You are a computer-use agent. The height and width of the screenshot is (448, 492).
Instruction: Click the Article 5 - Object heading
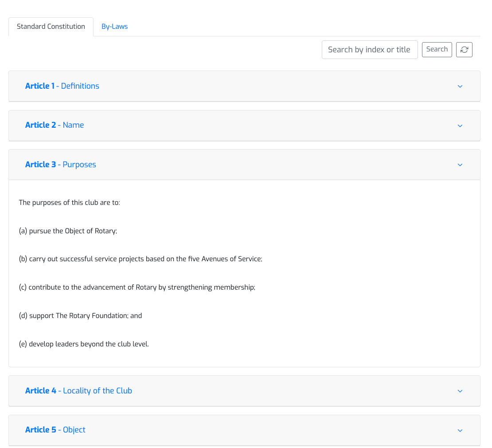pos(55,430)
